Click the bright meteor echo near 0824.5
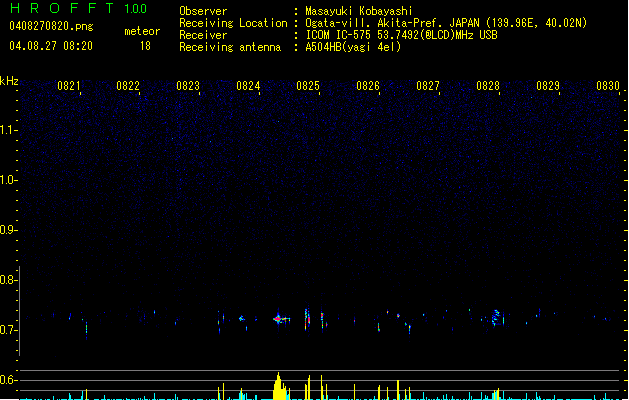The width and height of the screenshot is (629, 400). pos(281,319)
